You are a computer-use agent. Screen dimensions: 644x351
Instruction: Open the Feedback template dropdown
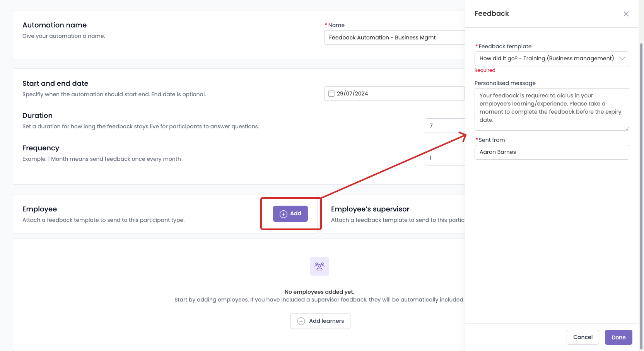pos(552,59)
